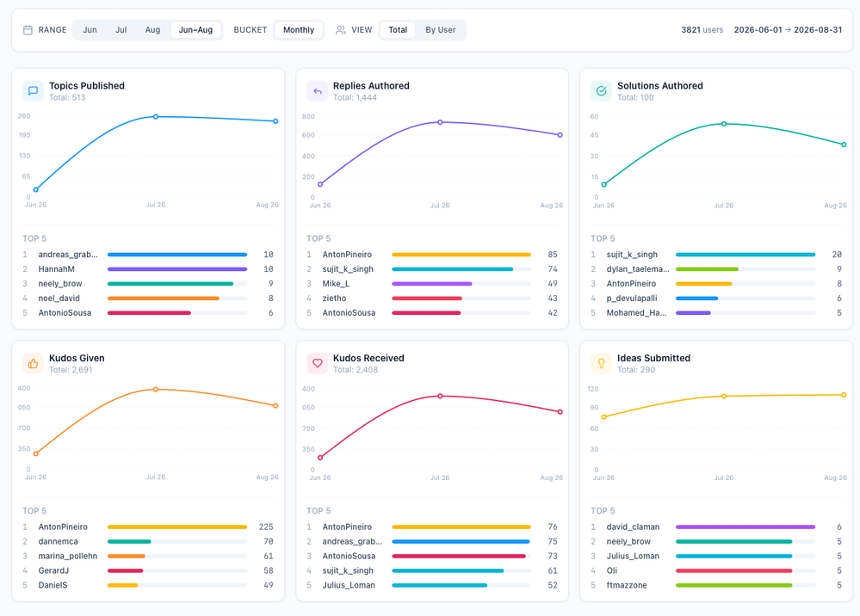Click the Total: 290 label under Ideas Submitted
860x616 pixels.
(x=636, y=370)
